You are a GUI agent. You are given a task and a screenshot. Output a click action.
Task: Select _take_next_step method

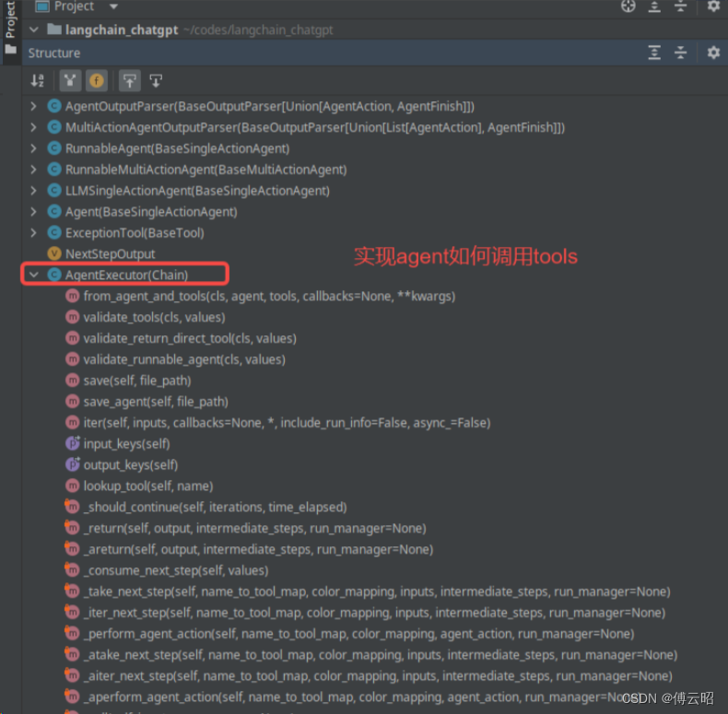(377, 591)
